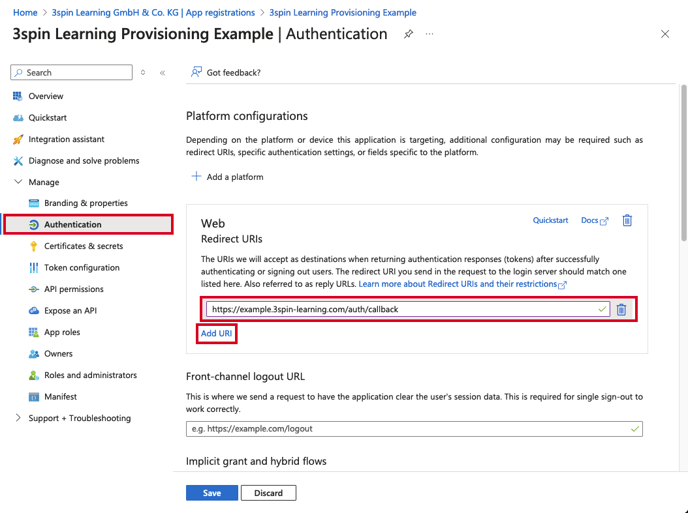Expand Support + Troubleshooting section

point(18,418)
